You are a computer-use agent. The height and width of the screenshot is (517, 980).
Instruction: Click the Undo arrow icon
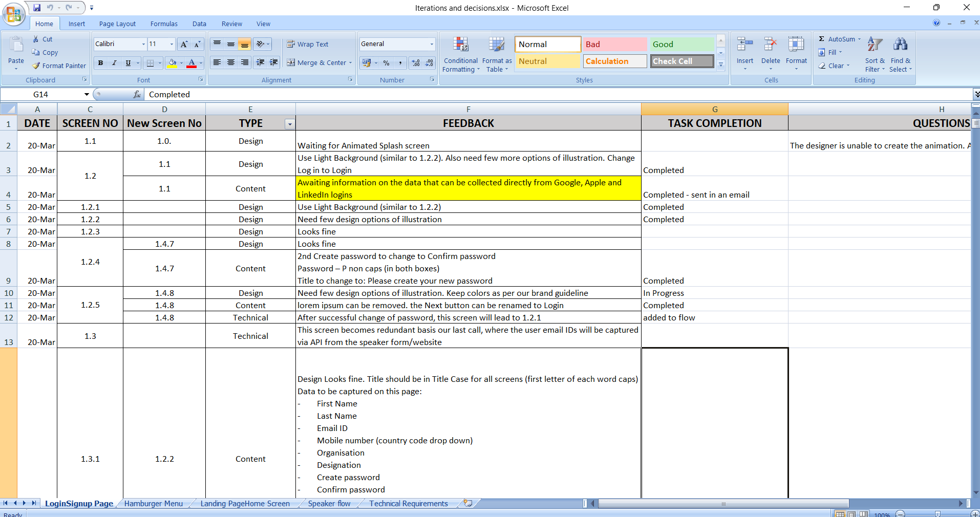[50, 8]
